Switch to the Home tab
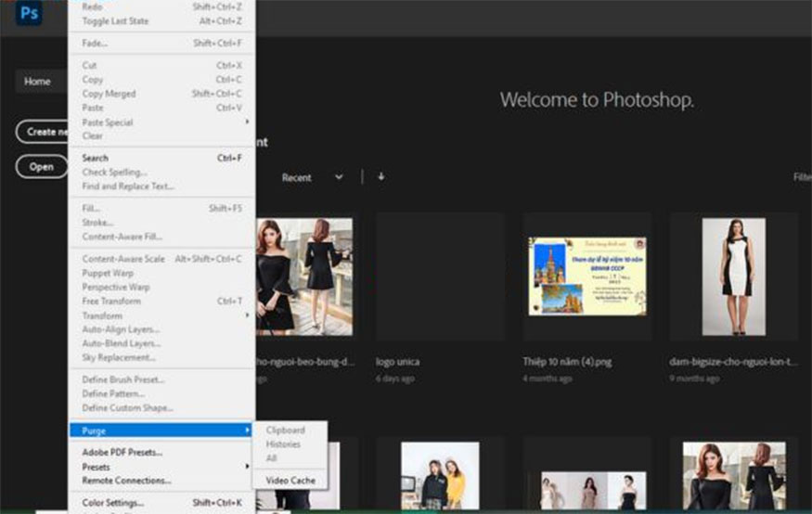The height and width of the screenshot is (514, 812). coord(37,82)
